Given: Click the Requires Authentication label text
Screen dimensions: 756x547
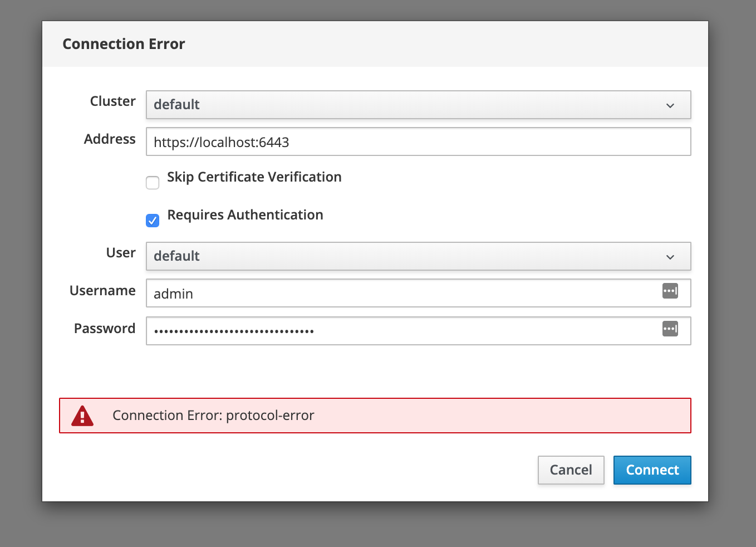Looking at the screenshot, I should click(x=245, y=214).
